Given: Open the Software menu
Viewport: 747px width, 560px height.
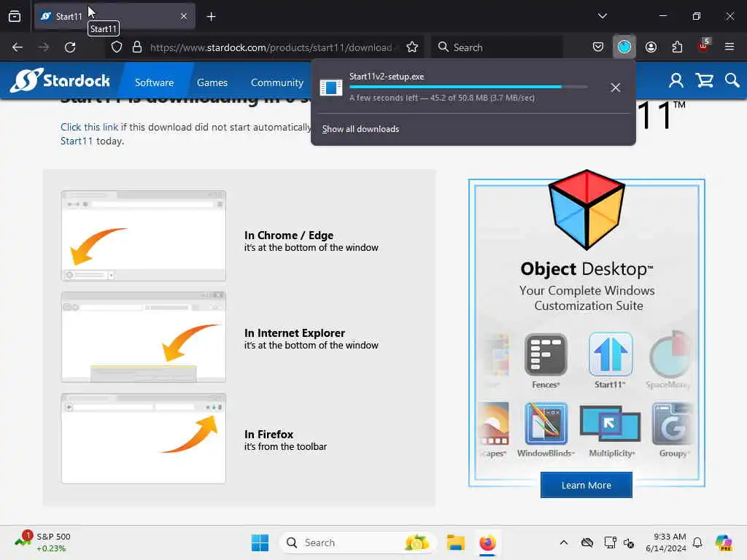Looking at the screenshot, I should pyautogui.click(x=154, y=82).
